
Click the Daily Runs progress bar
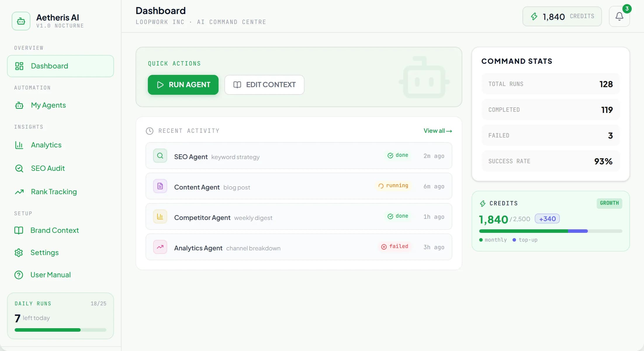tap(60, 330)
